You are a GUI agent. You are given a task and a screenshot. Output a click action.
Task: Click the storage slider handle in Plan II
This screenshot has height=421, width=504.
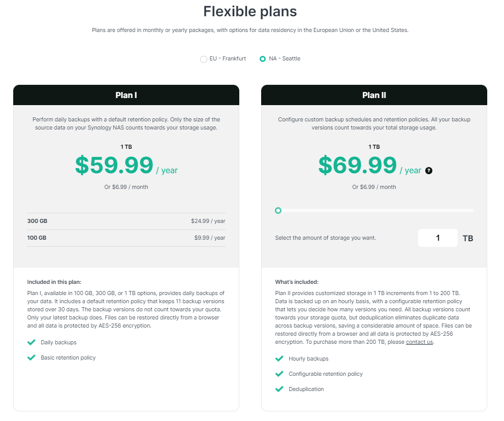pos(278,210)
